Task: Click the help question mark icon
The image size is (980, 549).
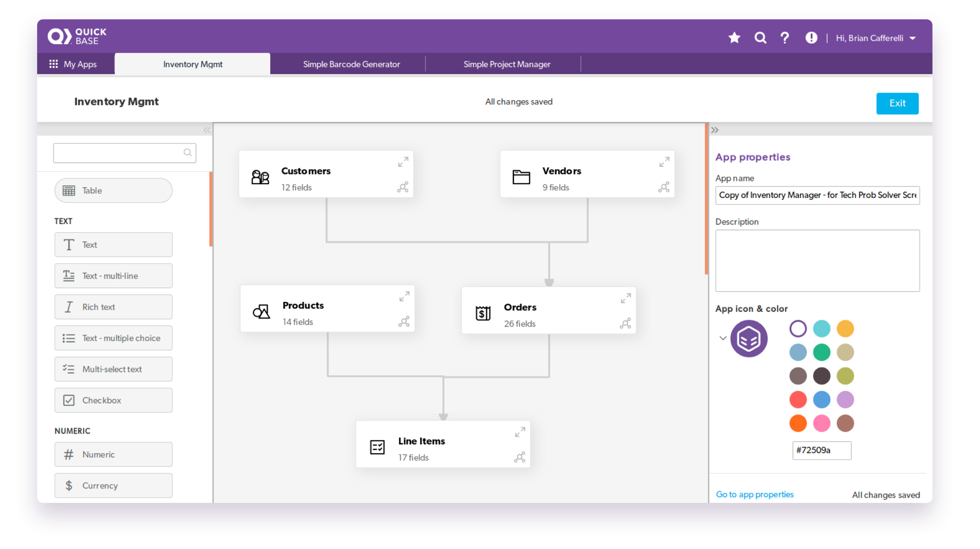Action: click(785, 38)
